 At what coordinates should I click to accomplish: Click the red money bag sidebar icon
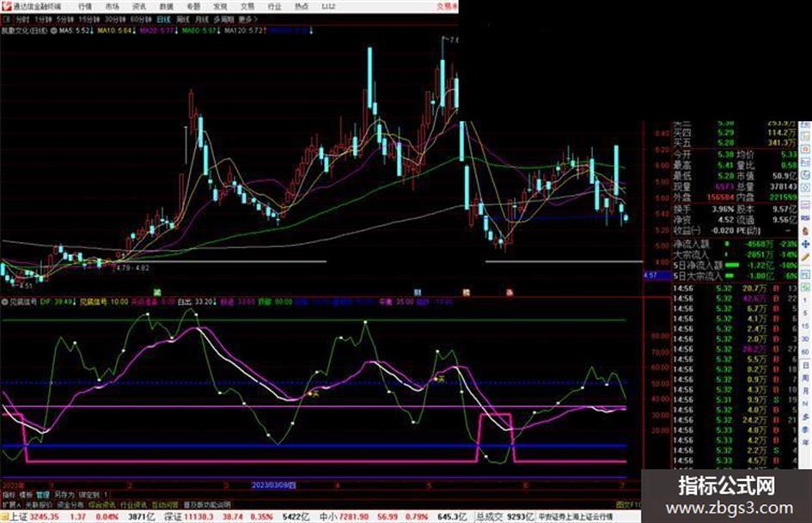tap(805, 231)
